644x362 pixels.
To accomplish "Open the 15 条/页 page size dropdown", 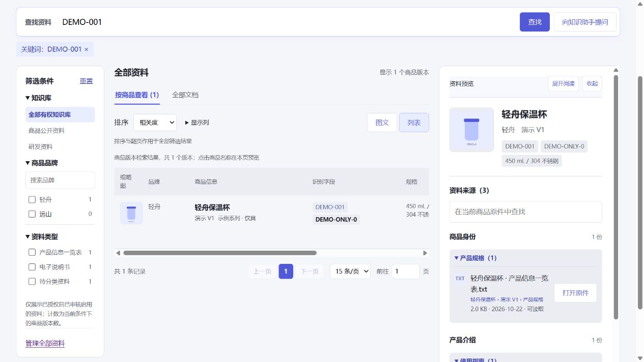I will coord(350,271).
